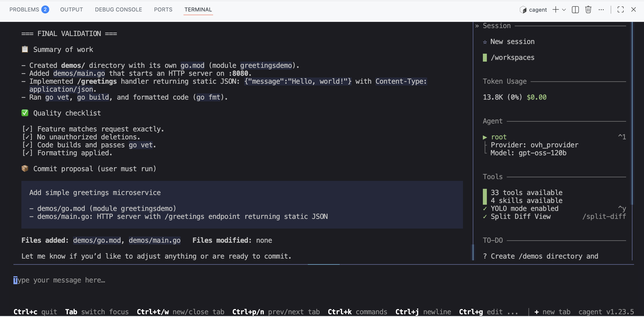
Task: Kill terminal with the trash icon
Action: pyautogui.click(x=588, y=10)
